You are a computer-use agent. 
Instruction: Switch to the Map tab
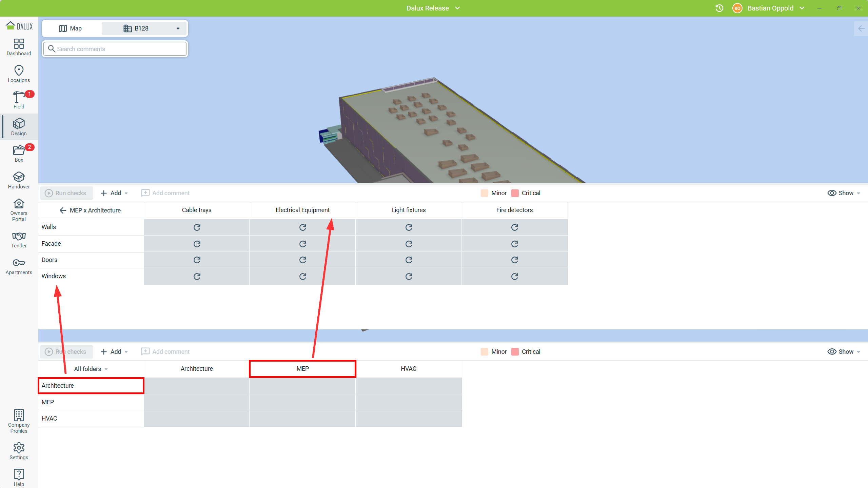pyautogui.click(x=71, y=28)
